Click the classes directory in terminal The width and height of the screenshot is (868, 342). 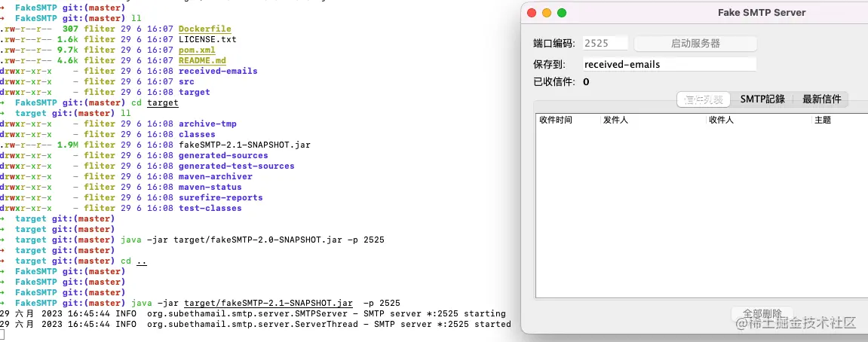[197, 134]
